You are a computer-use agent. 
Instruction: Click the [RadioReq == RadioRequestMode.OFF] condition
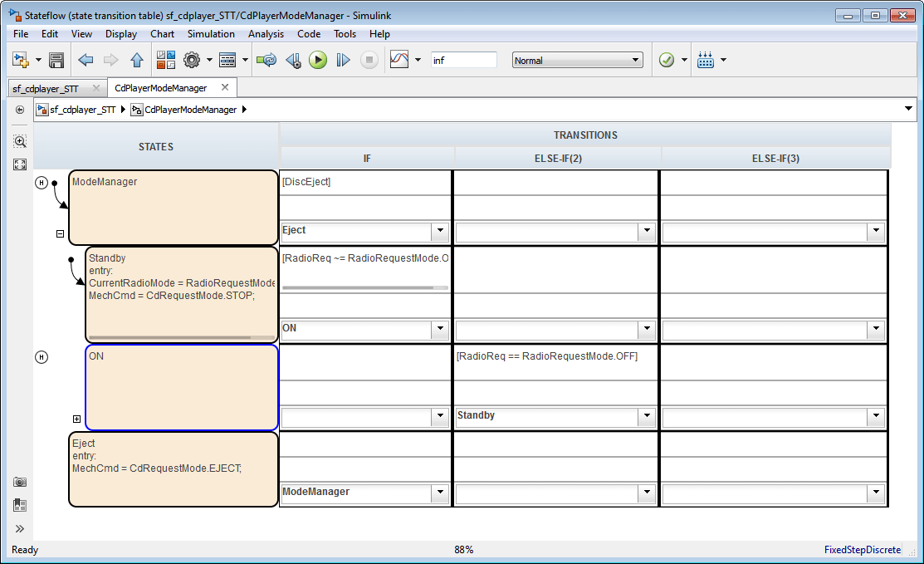(547, 356)
